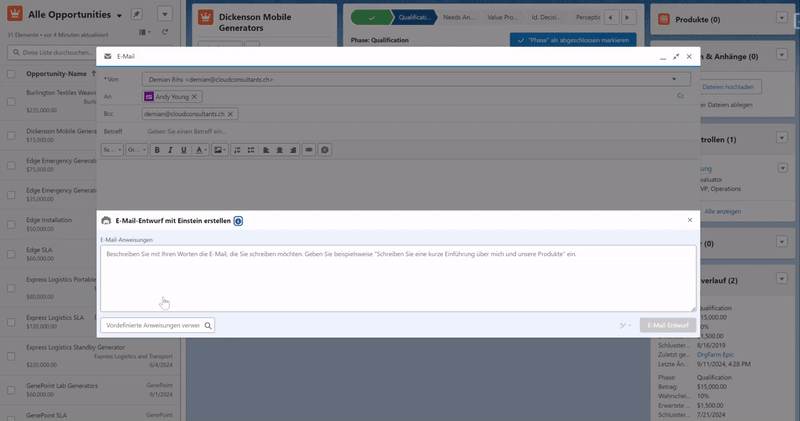This screenshot has width=800, height=421.
Task: Apply italic formatting in email toolbar
Action: tap(170, 149)
